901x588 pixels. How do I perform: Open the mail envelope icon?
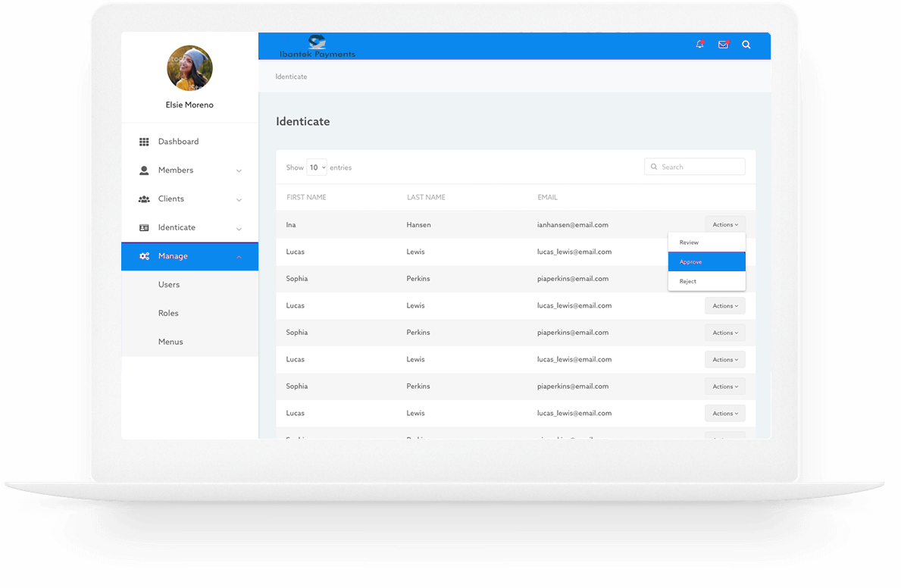click(723, 45)
